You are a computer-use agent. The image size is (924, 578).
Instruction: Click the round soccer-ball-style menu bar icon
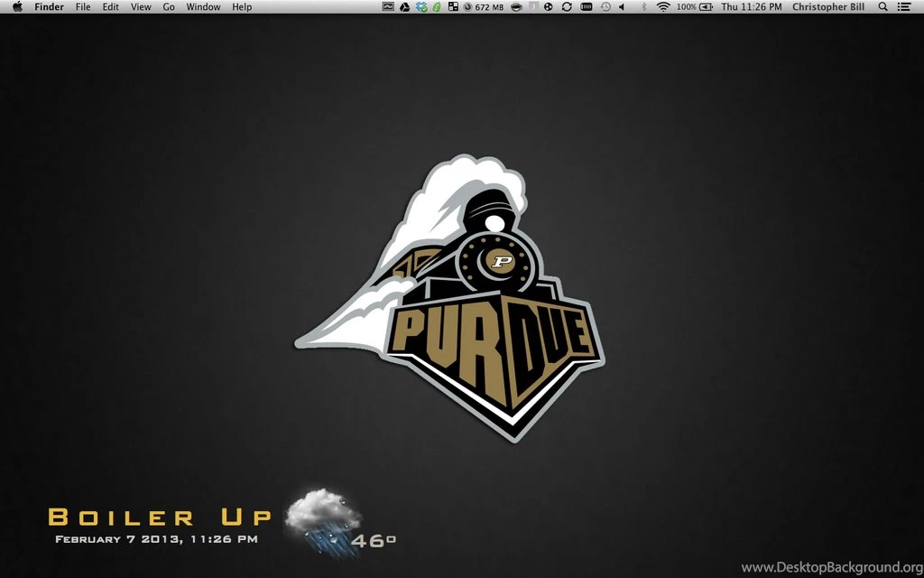549,6
